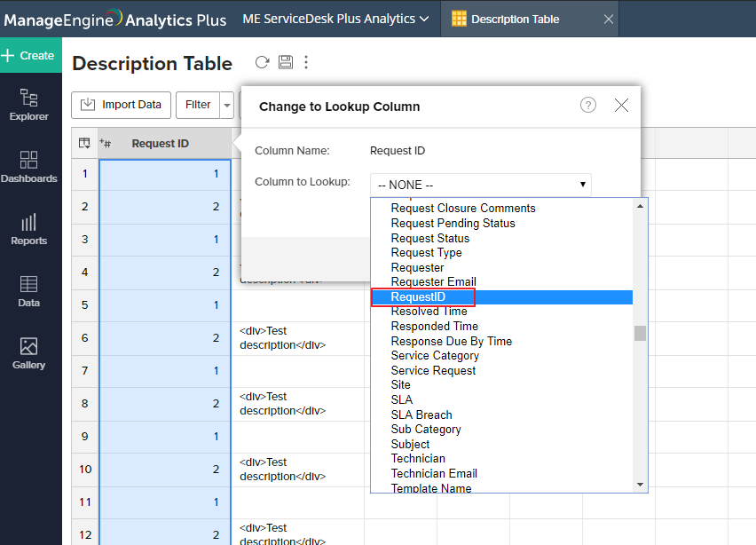Expand the Column to Lookup dropdown
This screenshot has height=545, width=756.
coord(480,185)
